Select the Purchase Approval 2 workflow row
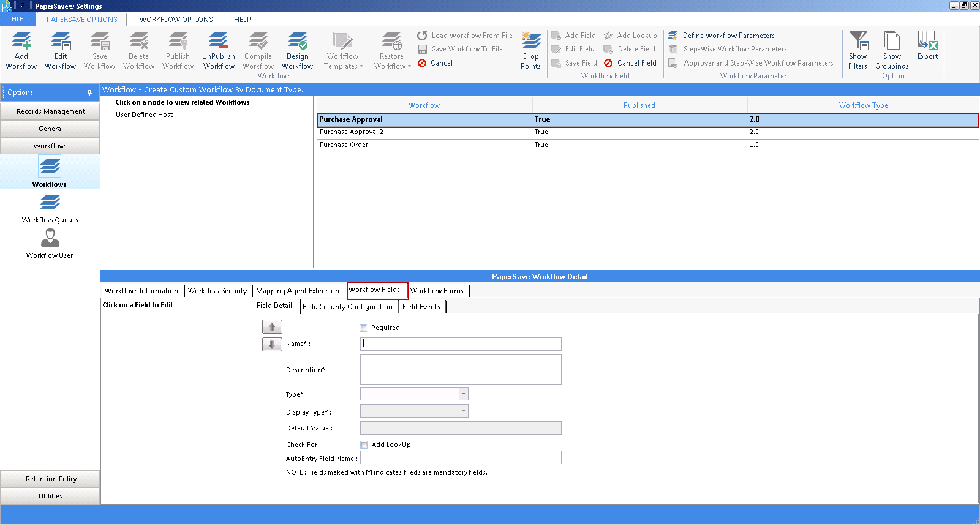980x526 pixels. [648, 132]
